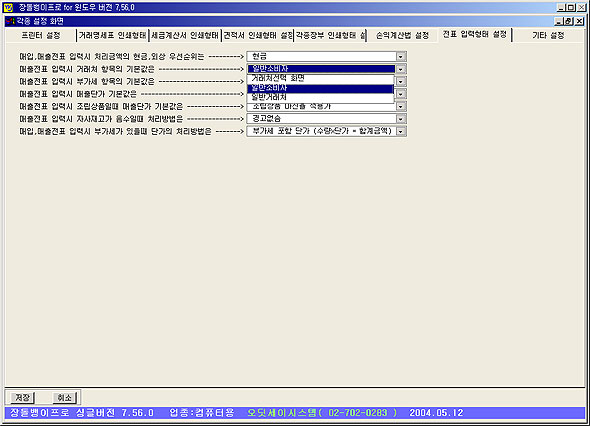Switch to the 프린터 설정 tab
This screenshot has width=590, height=426.
41,35
